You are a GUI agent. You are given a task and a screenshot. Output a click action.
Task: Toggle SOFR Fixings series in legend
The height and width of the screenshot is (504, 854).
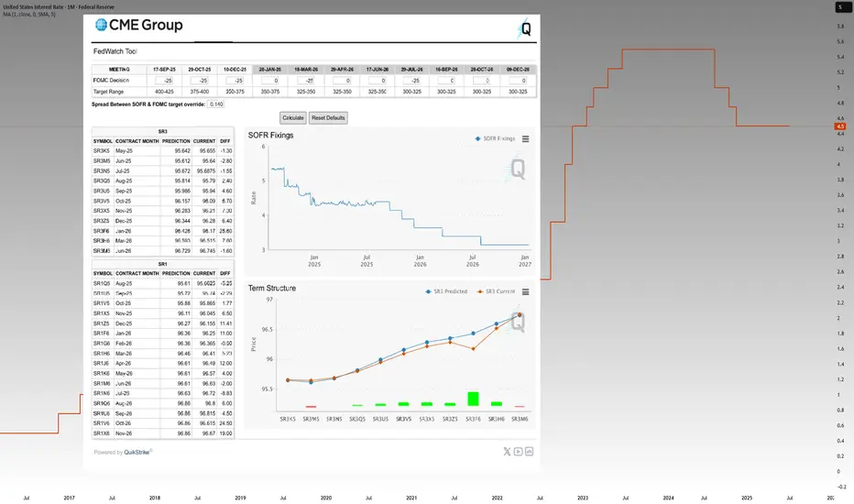(x=495, y=139)
